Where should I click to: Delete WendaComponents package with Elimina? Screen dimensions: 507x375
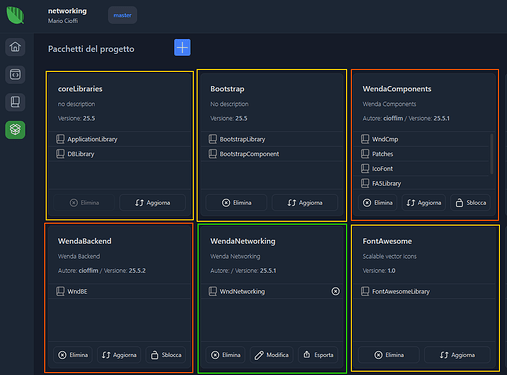pos(378,203)
